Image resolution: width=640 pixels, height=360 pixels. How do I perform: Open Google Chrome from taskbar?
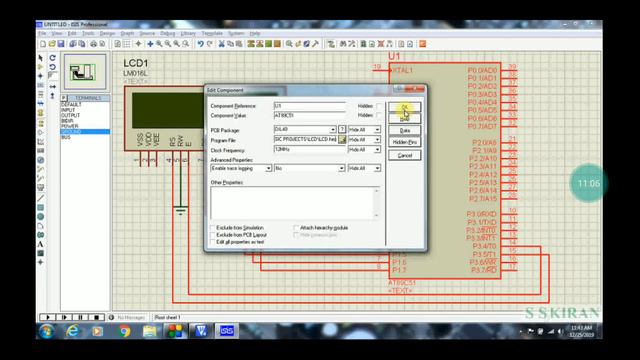124,331
